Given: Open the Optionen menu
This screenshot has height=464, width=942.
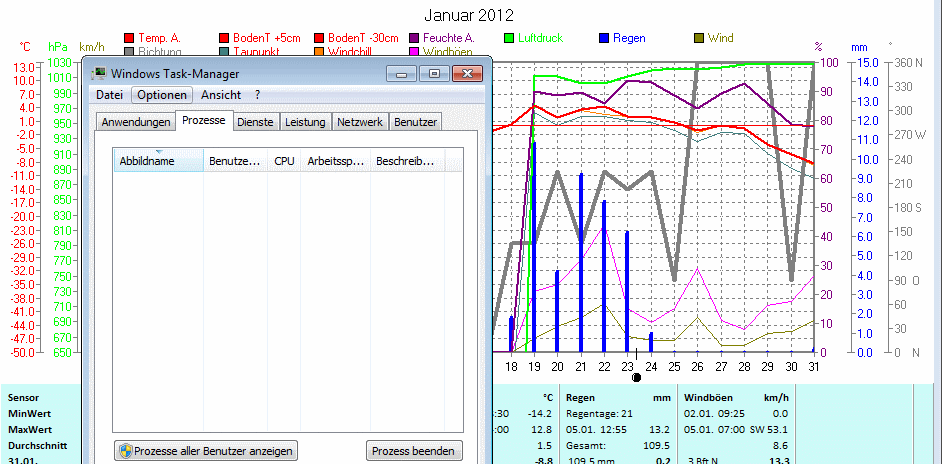Looking at the screenshot, I should 162,95.
